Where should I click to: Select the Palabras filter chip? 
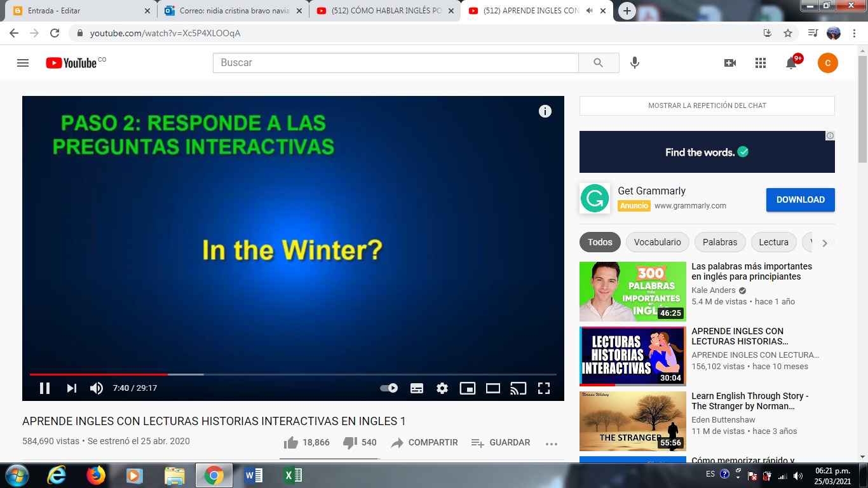click(x=720, y=242)
